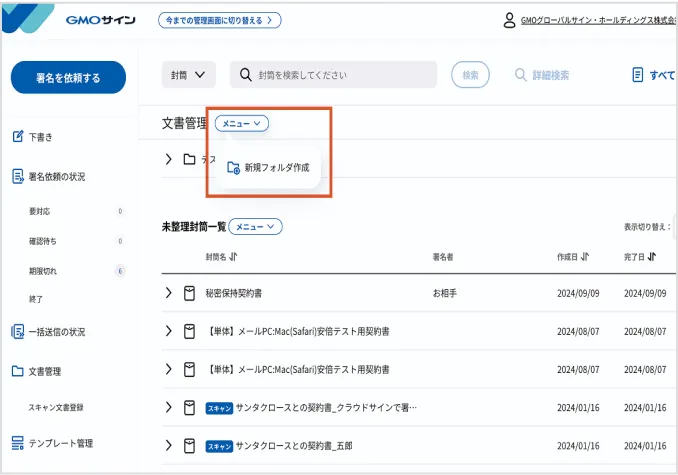Open スキャン文書登録 in sidebar

pyautogui.click(x=56, y=407)
